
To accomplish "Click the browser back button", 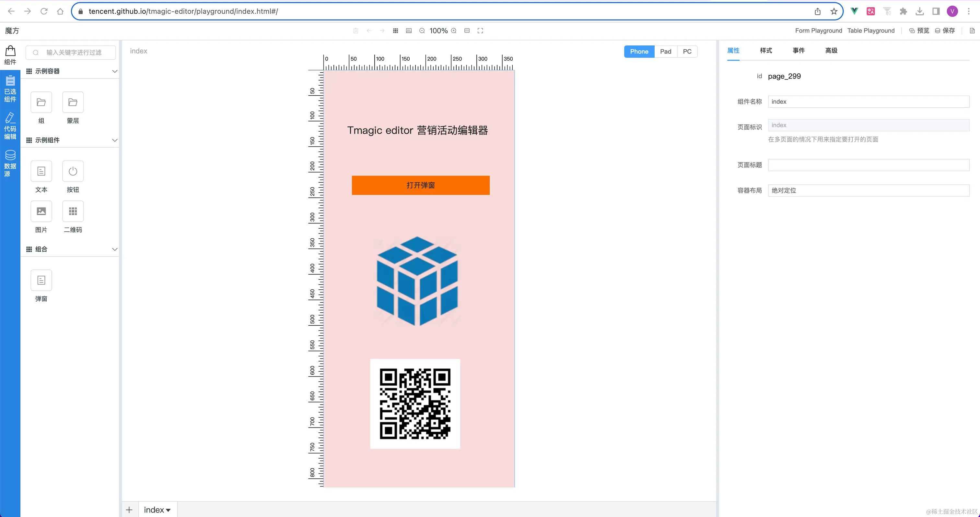I will (x=11, y=11).
